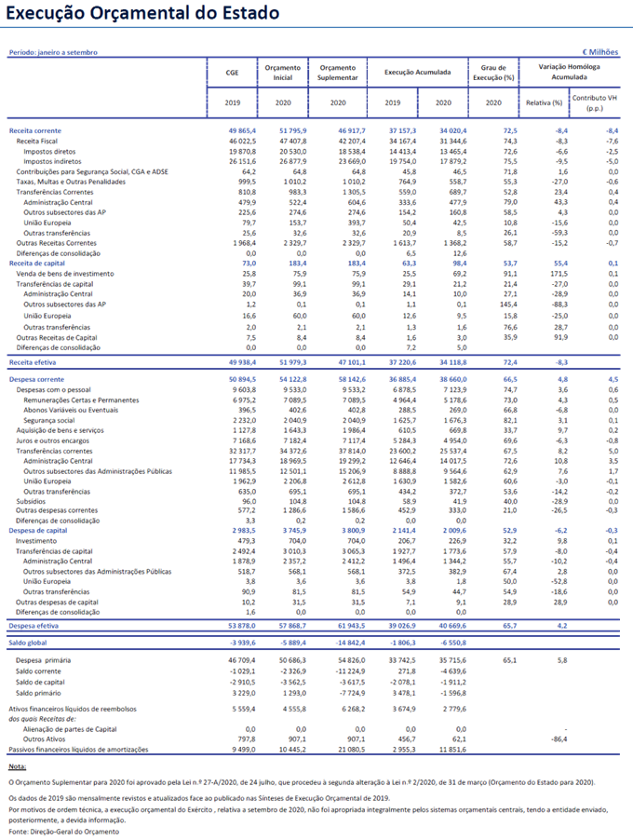Screen dimensions: 633x840
Task: Select the 'Saldo global' row label
Action: 28,643
